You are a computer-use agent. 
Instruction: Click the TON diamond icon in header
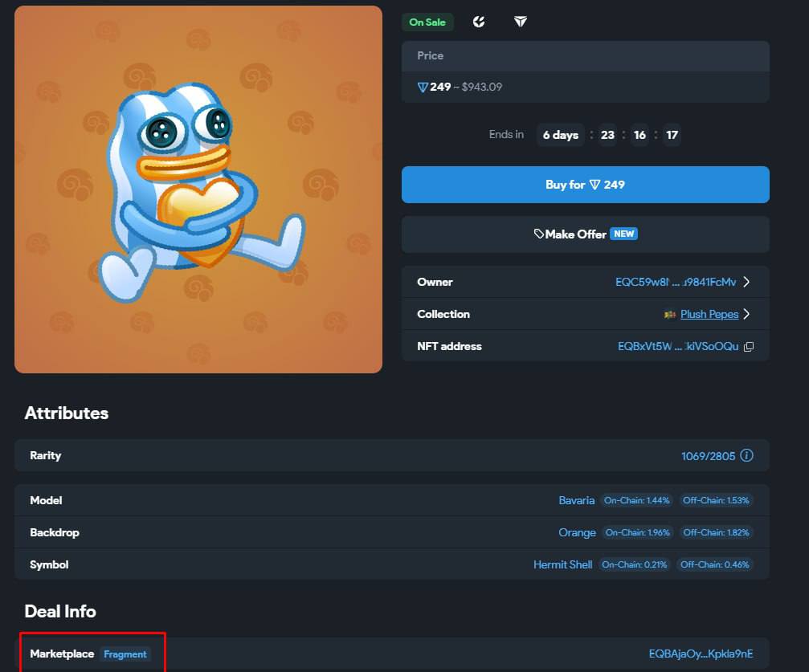point(520,22)
